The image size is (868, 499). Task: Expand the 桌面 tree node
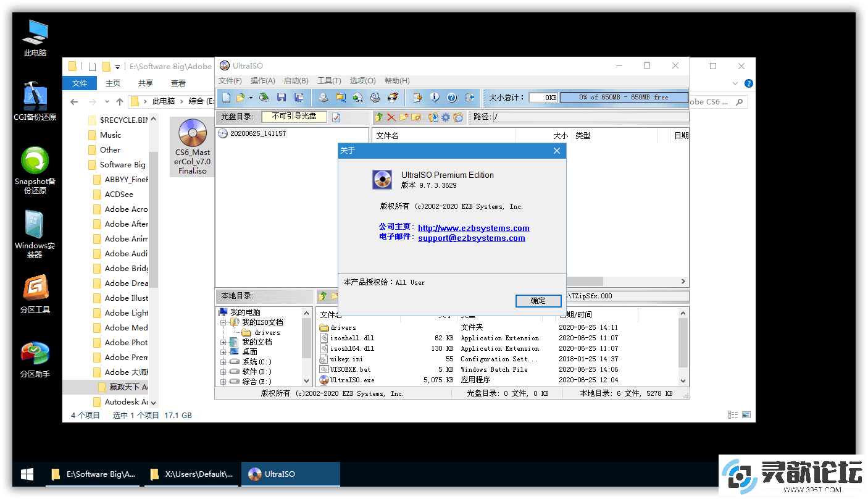coord(223,352)
